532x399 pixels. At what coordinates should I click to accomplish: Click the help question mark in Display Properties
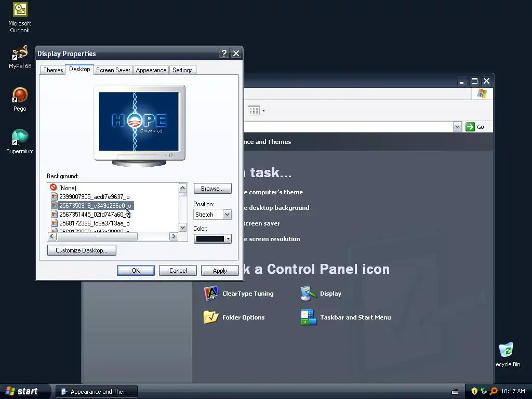[224, 54]
